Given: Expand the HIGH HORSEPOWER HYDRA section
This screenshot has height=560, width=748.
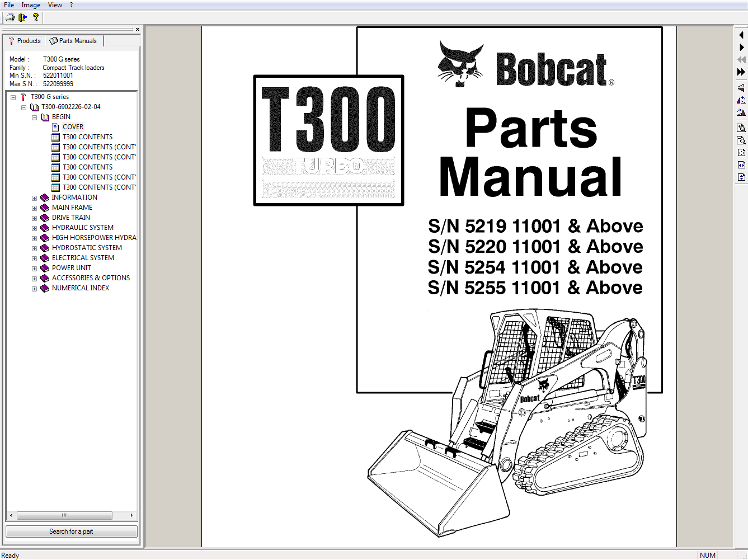Looking at the screenshot, I should (x=34, y=238).
